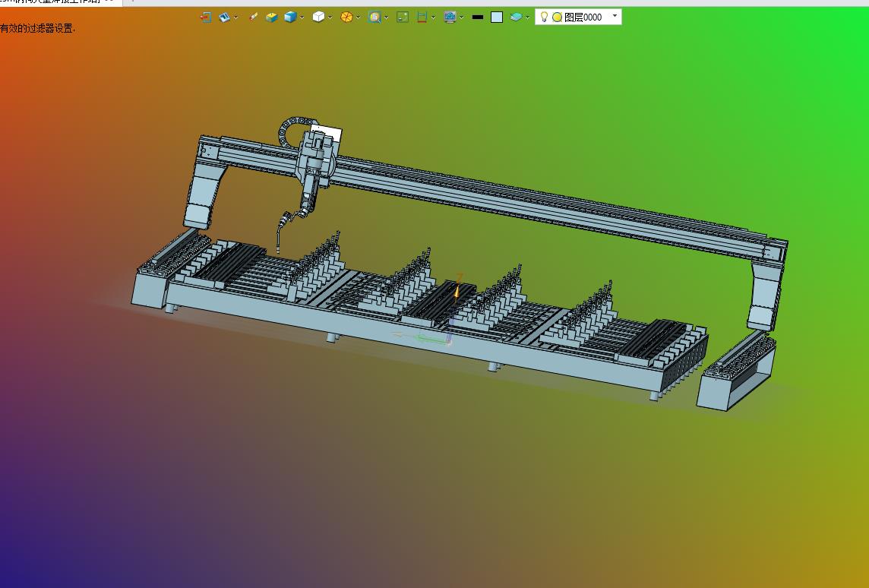Open the white cube orientation dropdown arrow
The width and height of the screenshot is (869, 588).
330,17
